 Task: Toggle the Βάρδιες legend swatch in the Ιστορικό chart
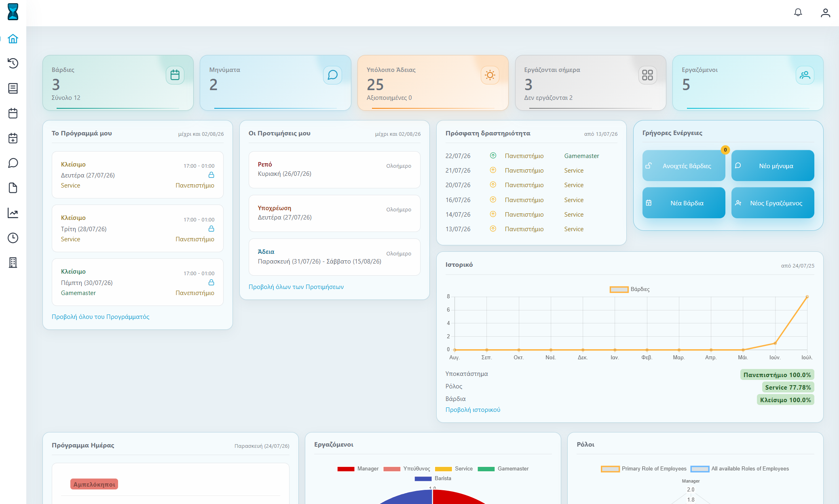pos(619,289)
